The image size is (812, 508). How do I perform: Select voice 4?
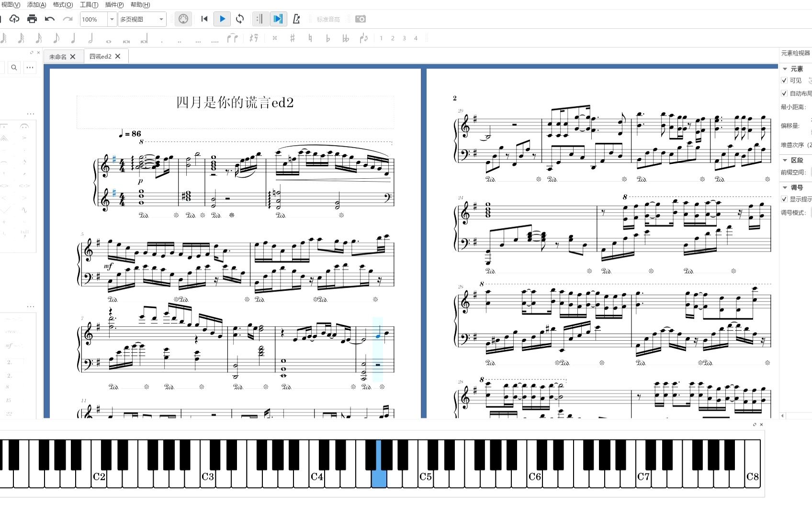point(416,38)
